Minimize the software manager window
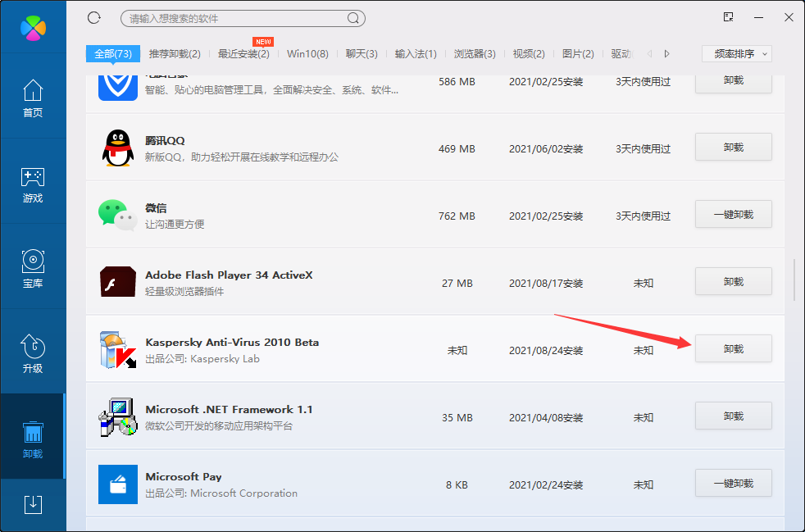This screenshot has height=532, width=805. click(x=759, y=17)
